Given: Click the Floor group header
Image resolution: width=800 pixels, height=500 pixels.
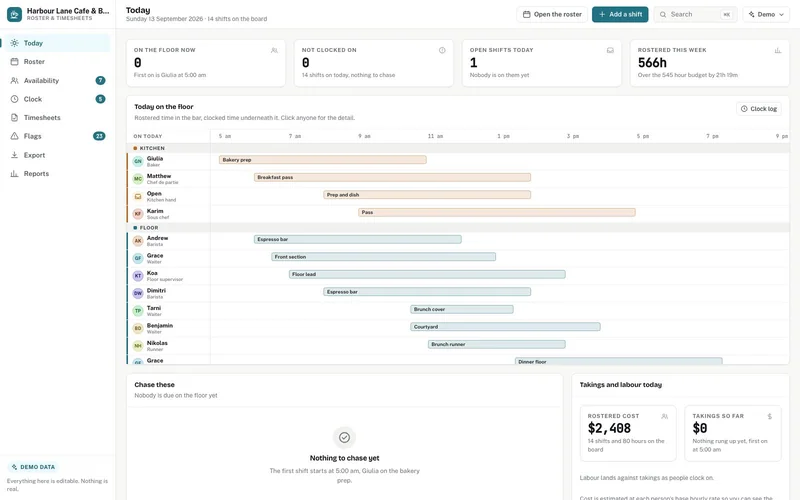Looking at the screenshot, I should (x=458, y=228).
